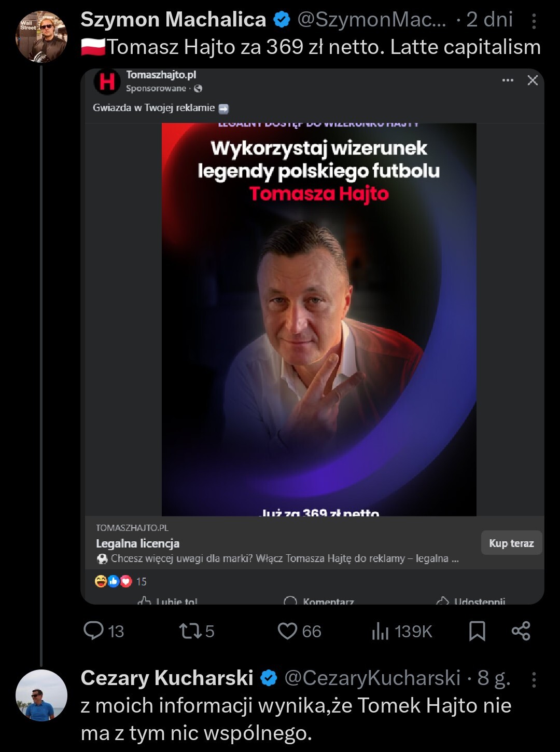Open Cezary Kucharski's avatar
The height and width of the screenshot is (752, 560).
click(x=41, y=695)
